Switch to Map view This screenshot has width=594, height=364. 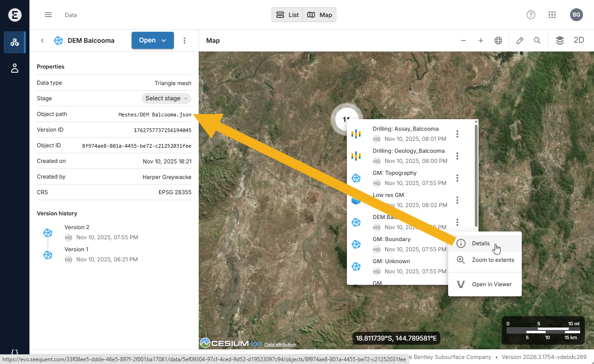point(320,15)
